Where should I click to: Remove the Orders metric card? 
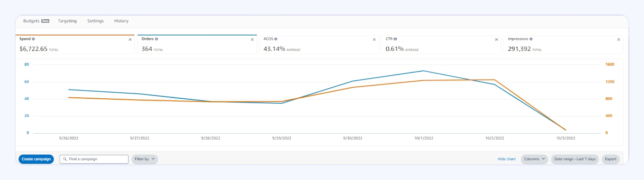pos(252,39)
